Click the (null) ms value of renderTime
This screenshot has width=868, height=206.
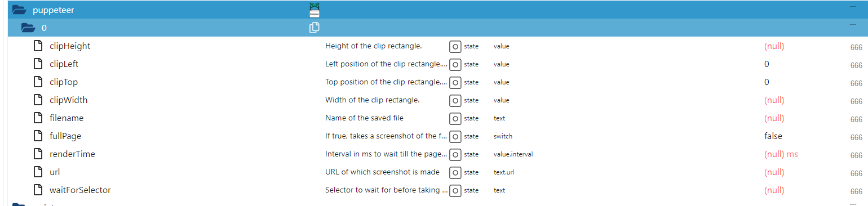pyautogui.click(x=781, y=154)
